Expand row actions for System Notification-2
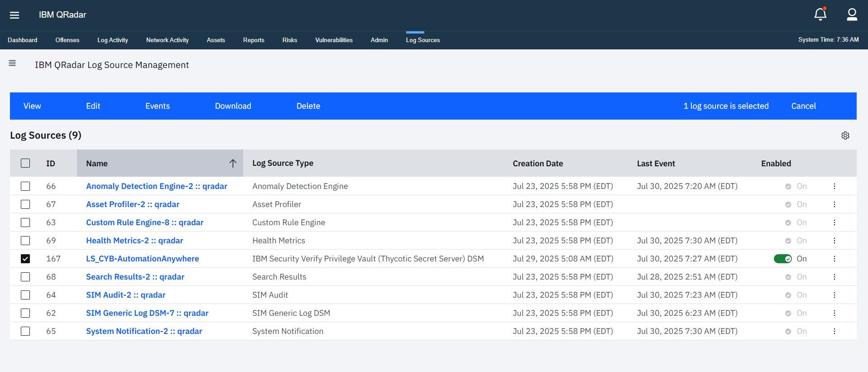 [834, 331]
